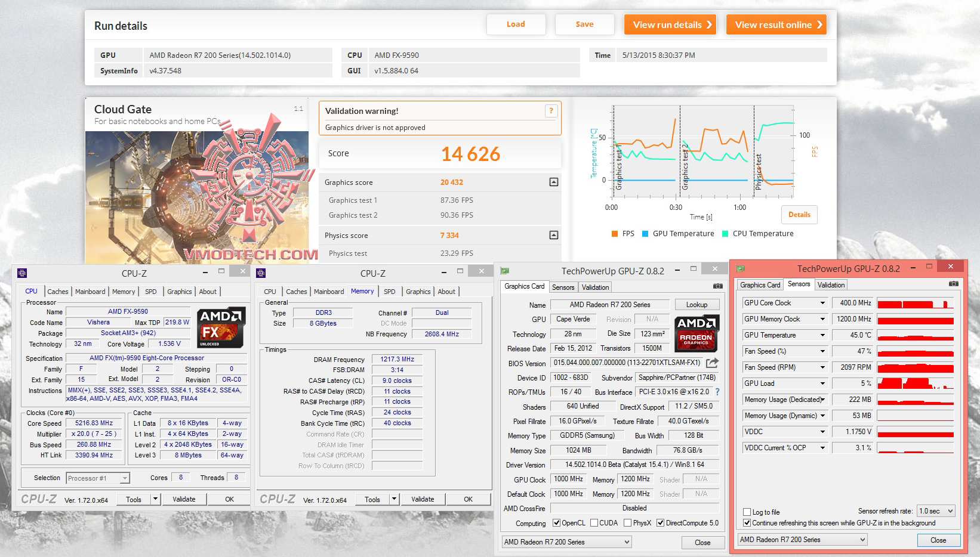Toggle the PhysX checkbox

[627, 523]
